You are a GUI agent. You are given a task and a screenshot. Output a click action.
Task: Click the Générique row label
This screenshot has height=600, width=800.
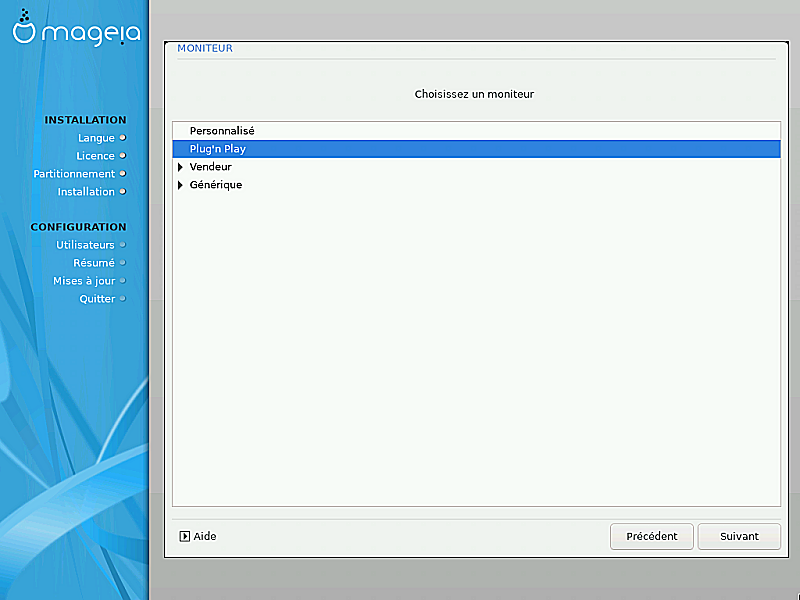point(216,185)
